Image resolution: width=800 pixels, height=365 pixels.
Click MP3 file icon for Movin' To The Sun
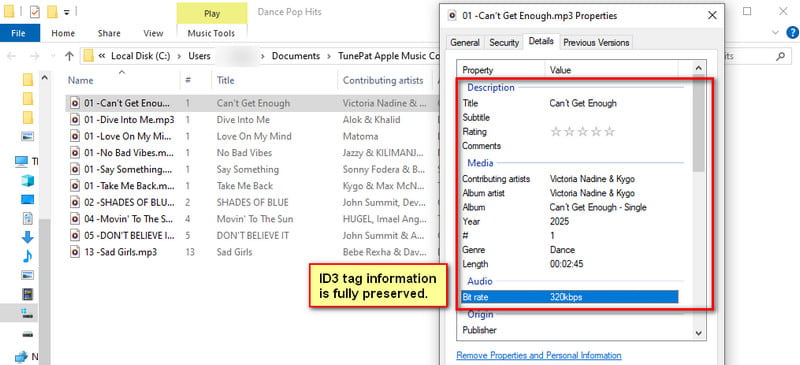tap(75, 219)
